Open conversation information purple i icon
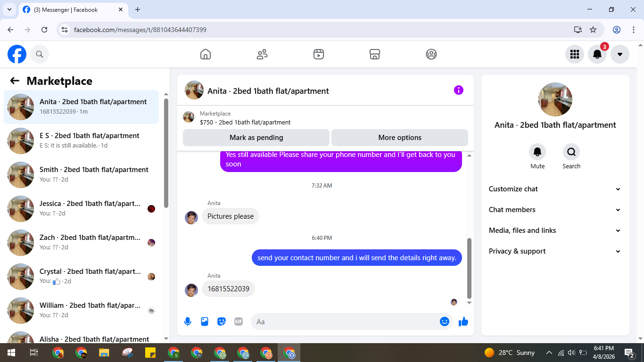 pyautogui.click(x=459, y=90)
